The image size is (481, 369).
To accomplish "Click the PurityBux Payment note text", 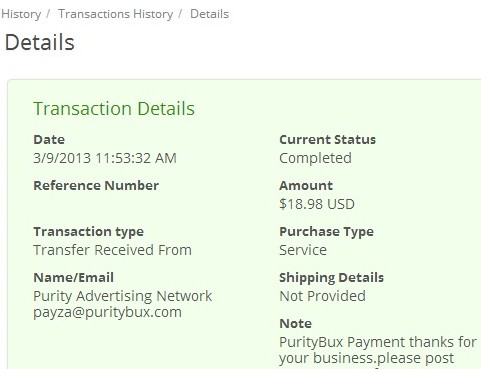I will pos(378,350).
